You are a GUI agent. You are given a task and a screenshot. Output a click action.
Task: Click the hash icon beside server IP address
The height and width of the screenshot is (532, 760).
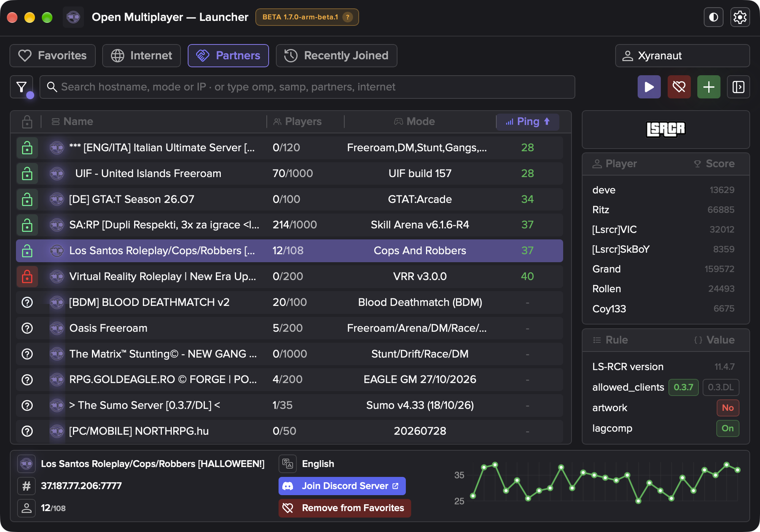27,486
